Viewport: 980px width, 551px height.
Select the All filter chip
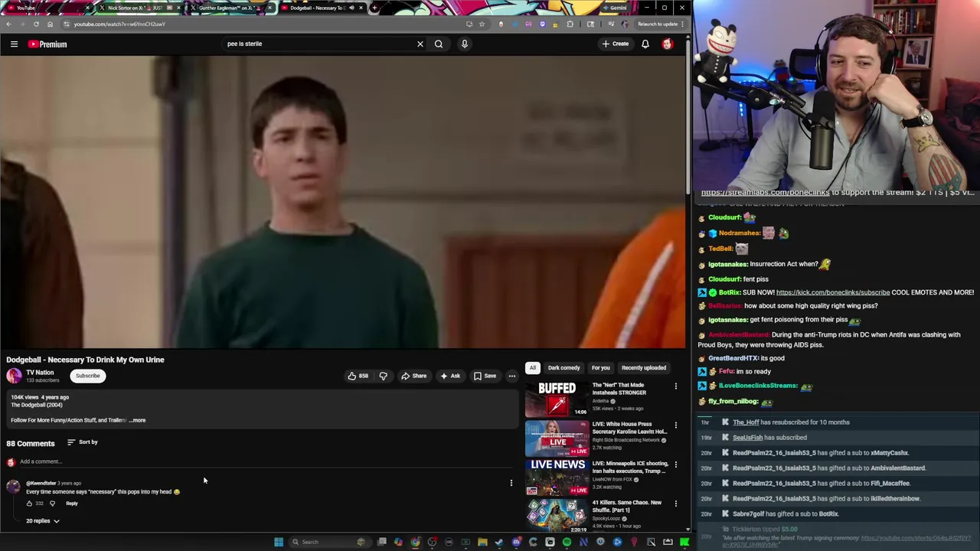tap(532, 368)
